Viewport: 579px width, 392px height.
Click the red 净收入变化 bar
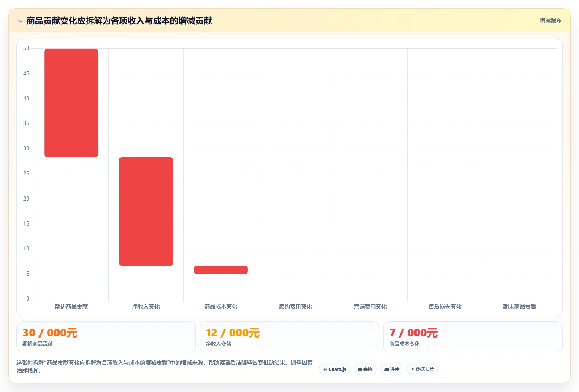(146, 211)
